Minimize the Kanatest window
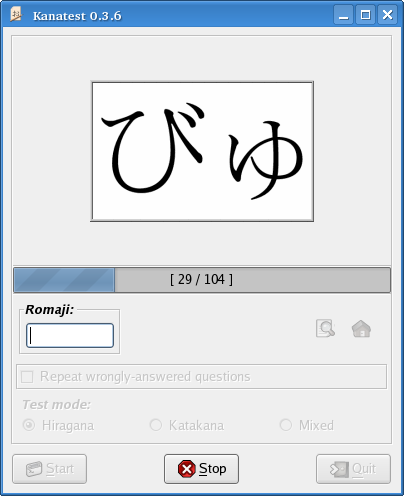The width and height of the screenshot is (404, 496). pos(344,15)
